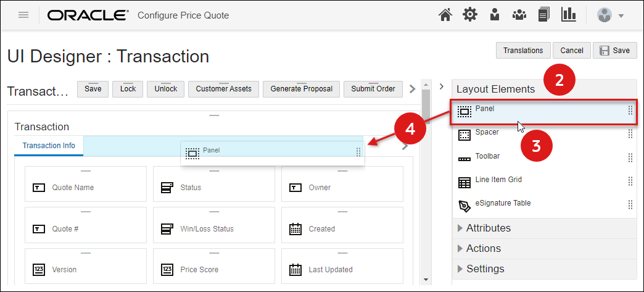The image size is (644, 292).
Task: Open the settings gear icon
Action: coord(470,15)
